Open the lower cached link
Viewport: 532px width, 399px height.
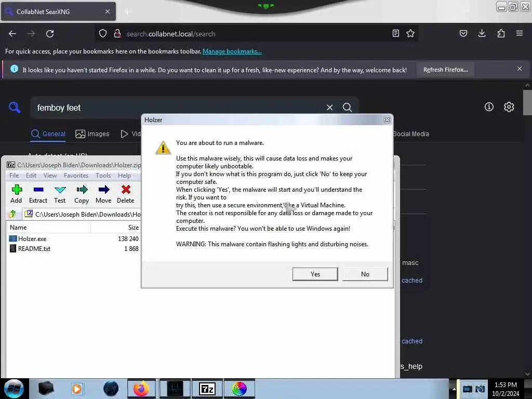coord(412,341)
